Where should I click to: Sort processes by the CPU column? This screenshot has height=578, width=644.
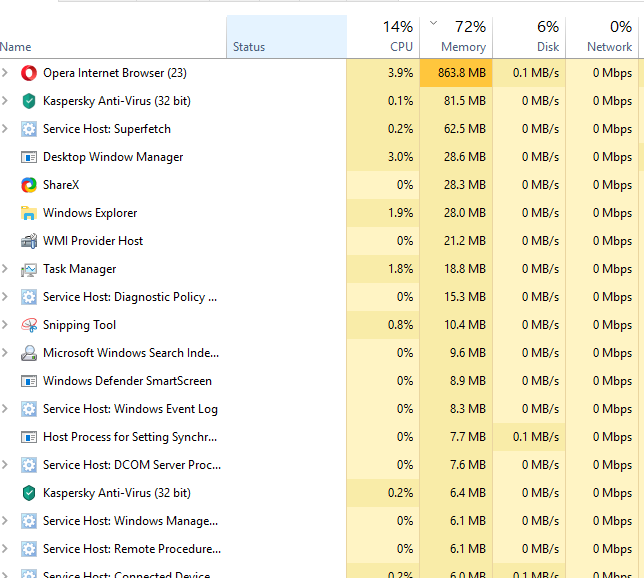385,36
